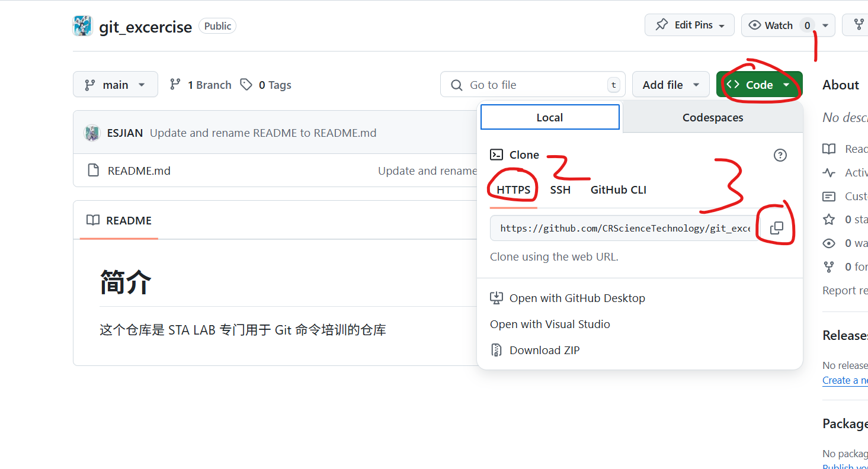
Task: Click the Edit Pins button
Action: tap(690, 25)
